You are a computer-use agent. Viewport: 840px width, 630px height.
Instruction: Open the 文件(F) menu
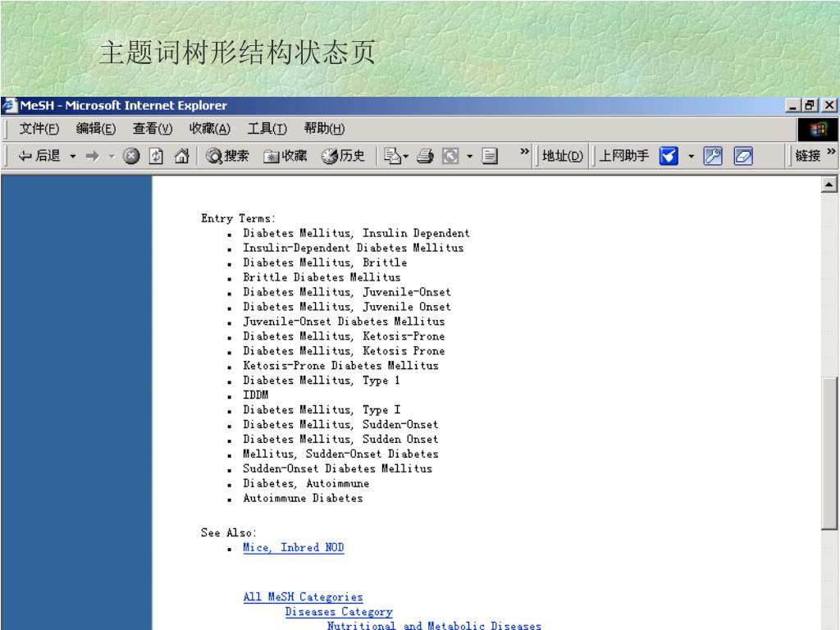(39, 129)
